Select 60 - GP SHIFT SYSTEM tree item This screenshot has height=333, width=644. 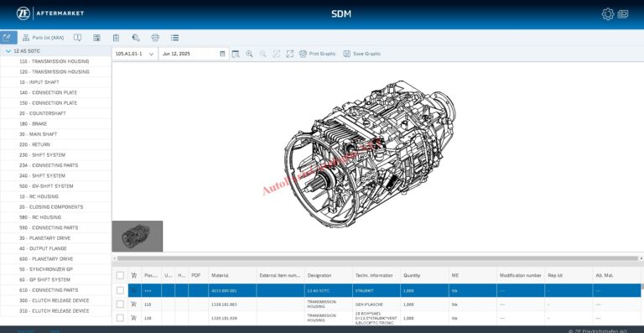44,280
